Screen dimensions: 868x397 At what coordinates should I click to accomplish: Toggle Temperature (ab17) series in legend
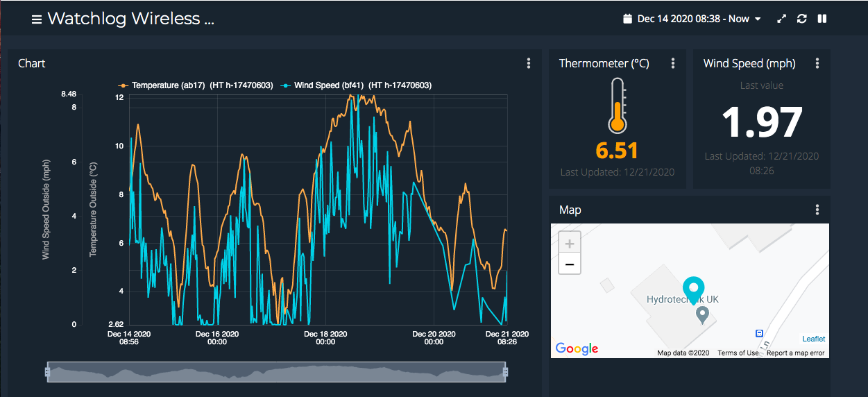(197, 85)
